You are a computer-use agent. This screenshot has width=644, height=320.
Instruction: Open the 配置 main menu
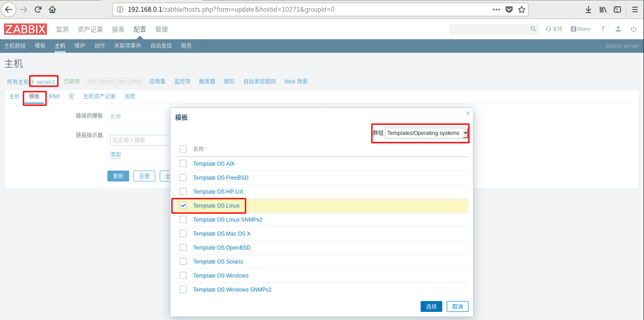tap(140, 29)
